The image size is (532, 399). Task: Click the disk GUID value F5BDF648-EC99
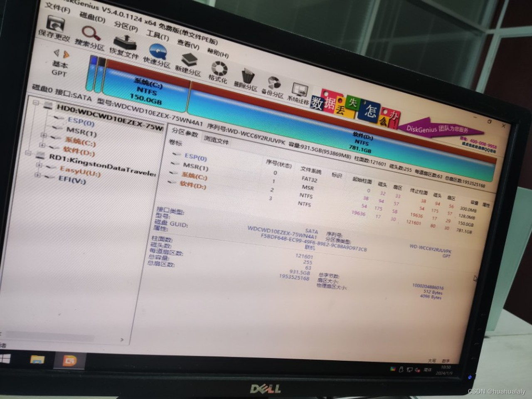[313, 243]
